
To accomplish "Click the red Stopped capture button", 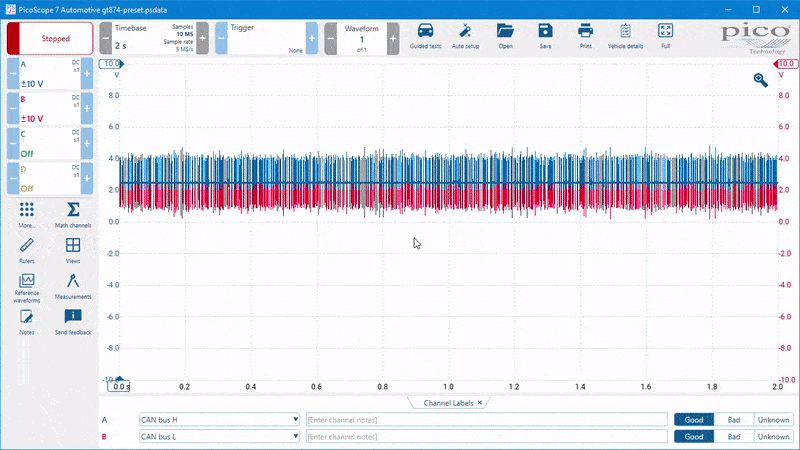I will (x=50, y=38).
